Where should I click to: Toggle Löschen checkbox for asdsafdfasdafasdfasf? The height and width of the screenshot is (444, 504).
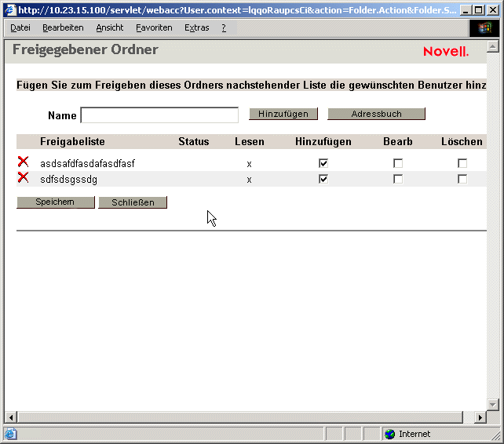pos(462,163)
